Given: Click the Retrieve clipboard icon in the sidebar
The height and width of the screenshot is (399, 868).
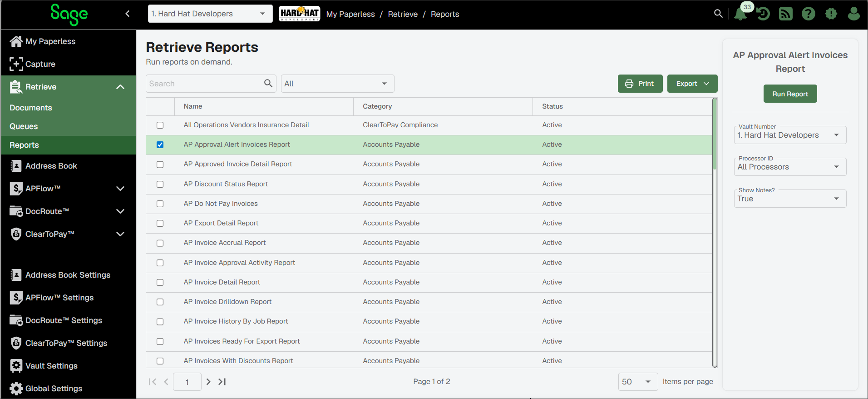Looking at the screenshot, I should point(16,87).
